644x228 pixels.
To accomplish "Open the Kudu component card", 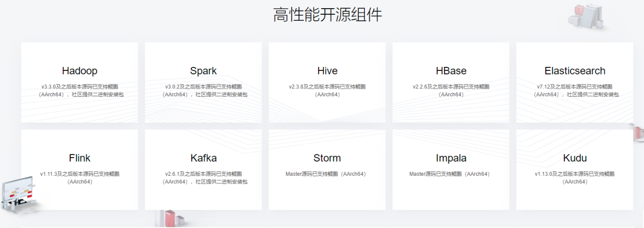I will pos(575,169).
